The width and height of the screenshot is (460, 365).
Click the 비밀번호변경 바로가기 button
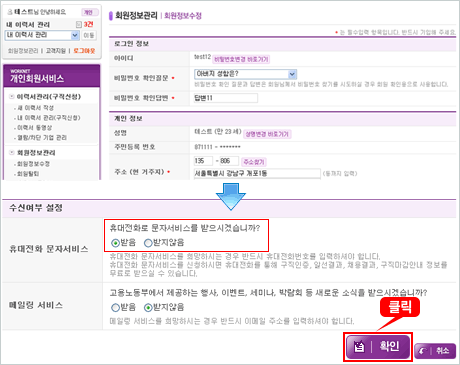241,59
